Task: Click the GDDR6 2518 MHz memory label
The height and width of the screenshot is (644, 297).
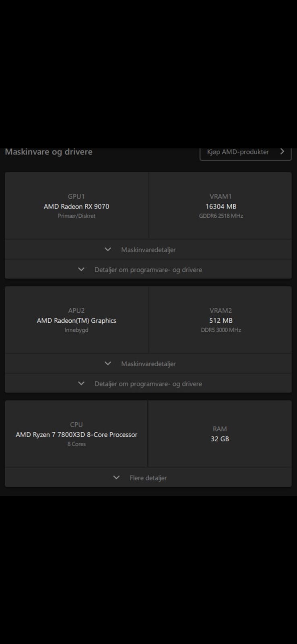Action: (221, 216)
